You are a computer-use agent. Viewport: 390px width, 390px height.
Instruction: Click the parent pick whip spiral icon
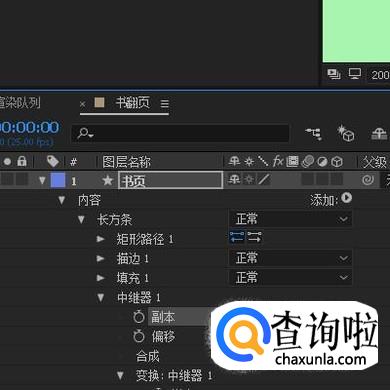[x=368, y=180]
